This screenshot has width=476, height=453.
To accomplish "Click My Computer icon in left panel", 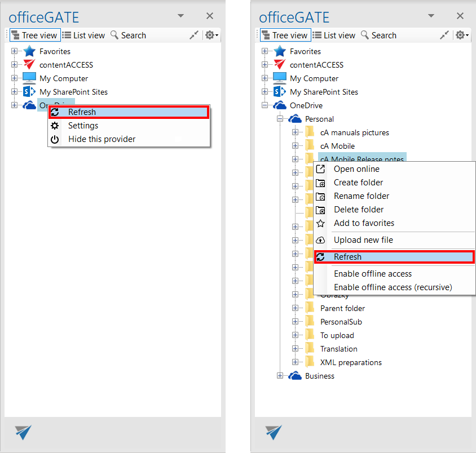I will click(29, 78).
